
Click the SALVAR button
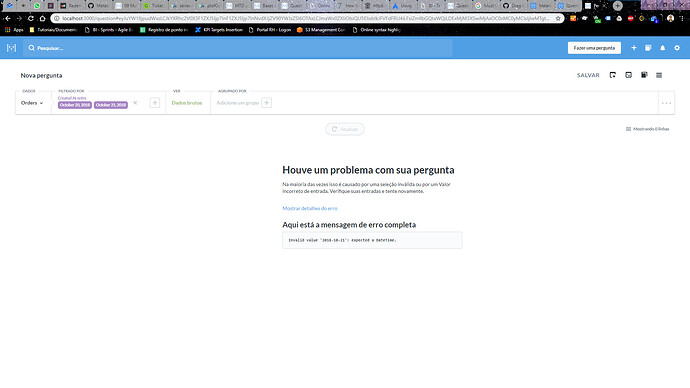tap(588, 75)
